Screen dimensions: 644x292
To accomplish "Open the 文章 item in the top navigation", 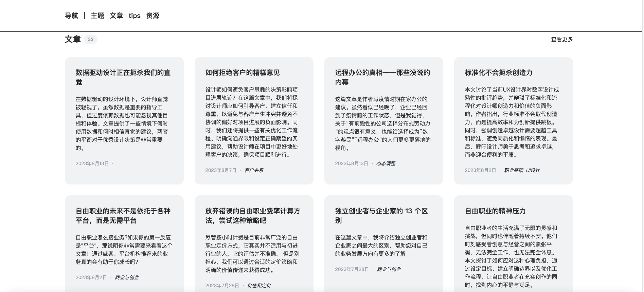I will click(116, 16).
